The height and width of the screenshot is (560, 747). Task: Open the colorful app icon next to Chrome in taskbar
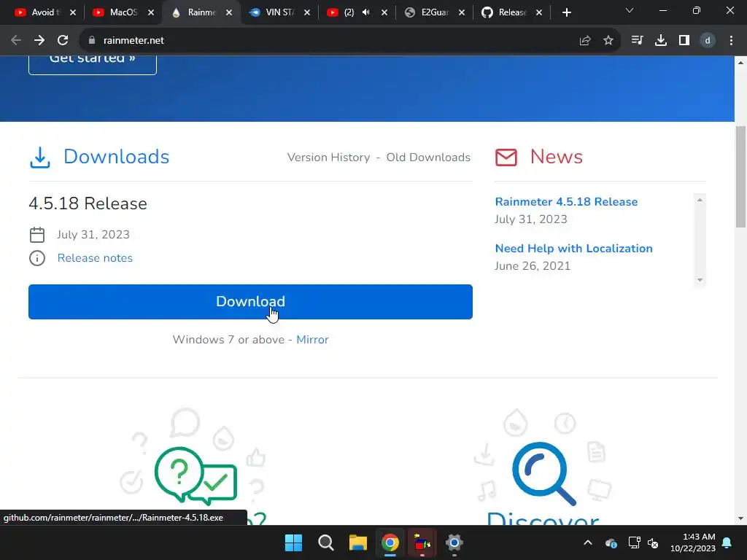coord(422,542)
